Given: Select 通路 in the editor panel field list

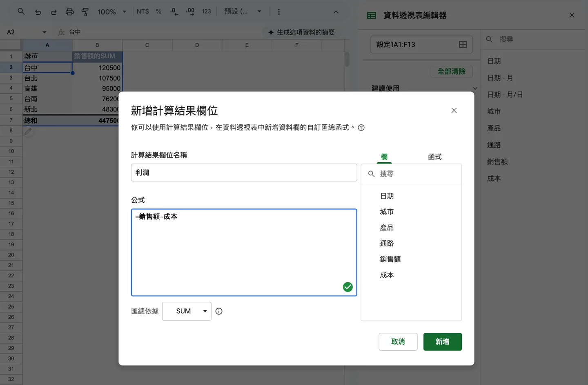Looking at the screenshot, I should 494,145.
